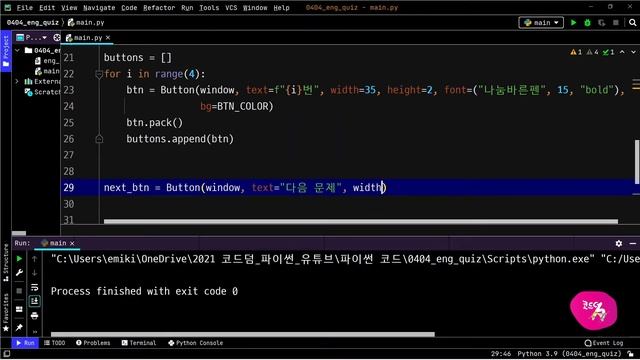The height and width of the screenshot is (360, 640).
Task: Show warnings inspection indicator
Action: click(x=576, y=52)
